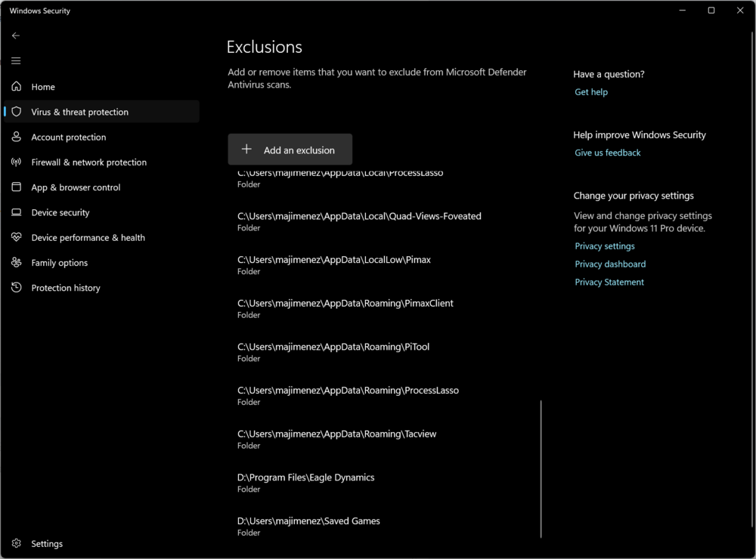The height and width of the screenshot is (559, 756).
Task: Click the App & browser control icon
Action: click(17, 187)
